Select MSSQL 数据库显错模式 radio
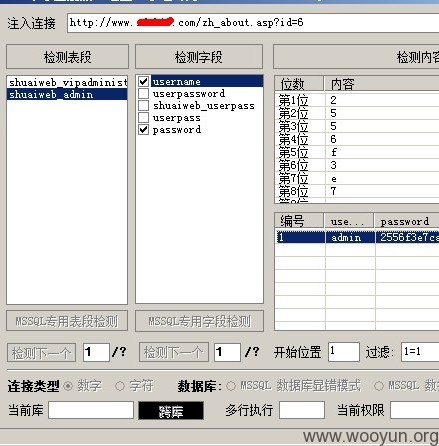The height and width of the screenshot is (446, 439). 231,386
